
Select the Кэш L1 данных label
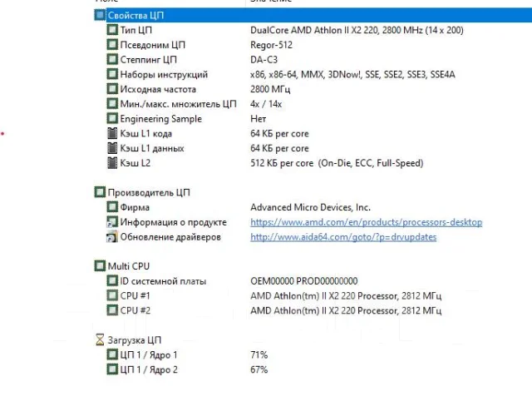coord(152,148)
